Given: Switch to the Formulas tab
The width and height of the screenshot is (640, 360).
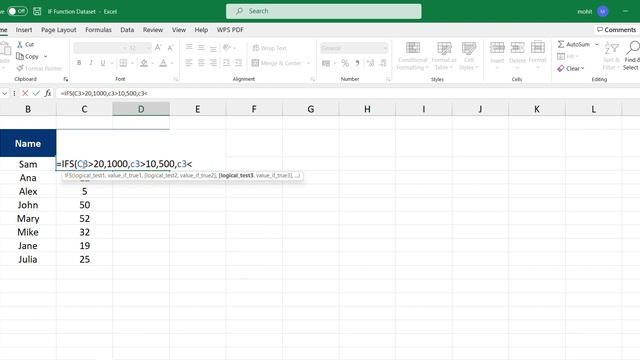Looking at the screenshot, I should pyautogui.click(x=98, y=30).
